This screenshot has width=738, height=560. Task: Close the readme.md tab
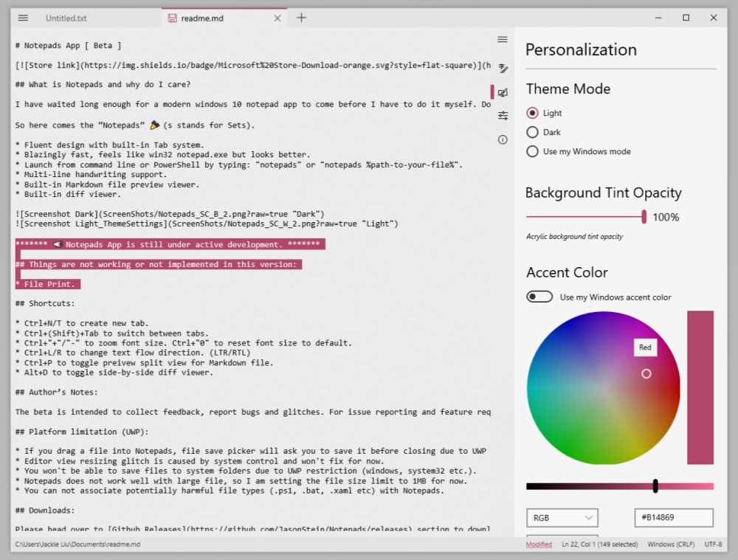(277, 18)
